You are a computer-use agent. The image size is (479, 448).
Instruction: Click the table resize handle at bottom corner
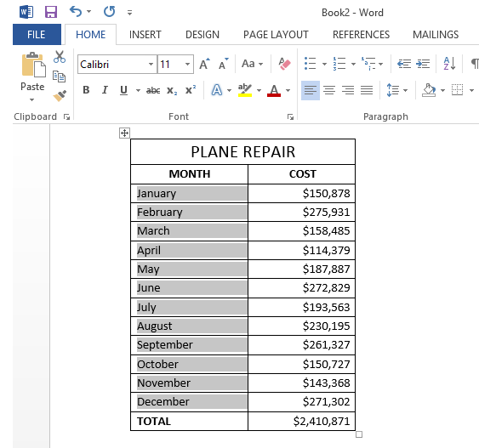[x=359, y=434]
